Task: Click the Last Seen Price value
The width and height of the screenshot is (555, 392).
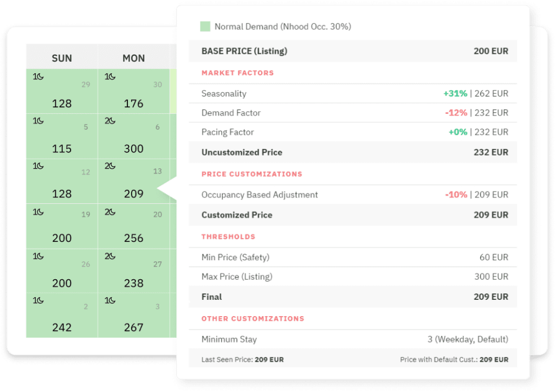Action: coord(269,359)
